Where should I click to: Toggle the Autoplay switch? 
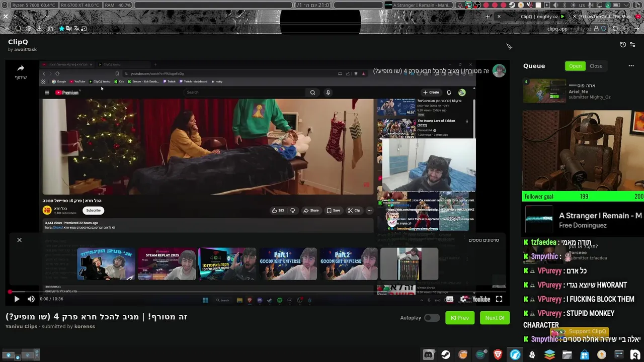pyautogui.click(x=431, y=318)
